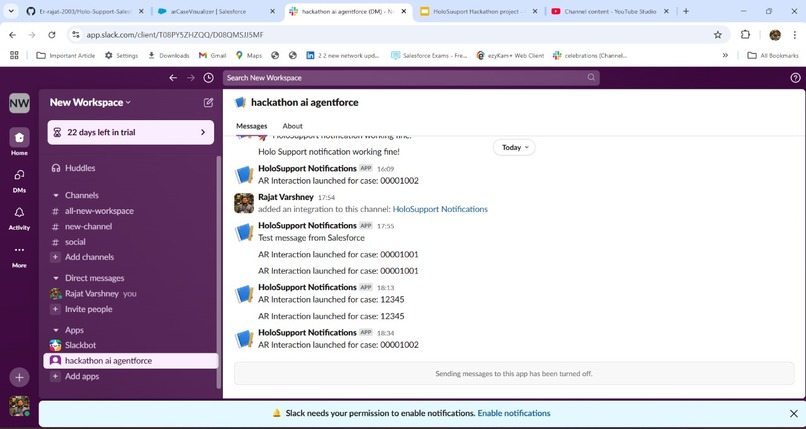Collapse the Apps section
This screenshot has width=806, height=429.
point(56,330)
